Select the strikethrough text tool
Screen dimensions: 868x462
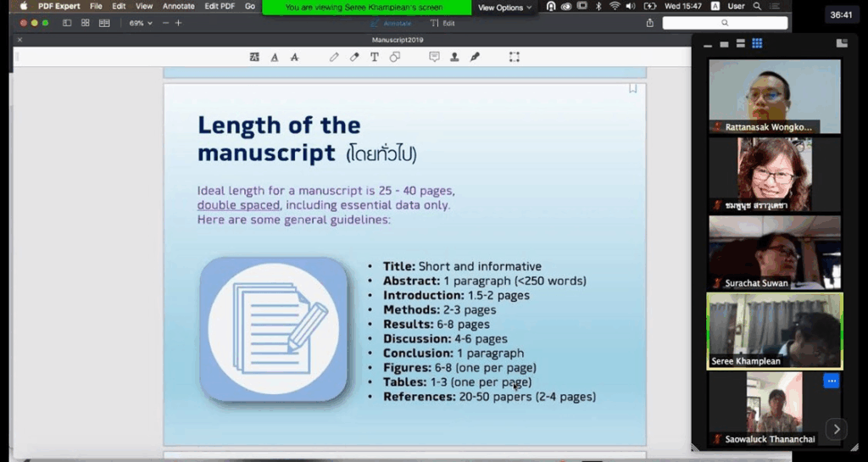coord(294,57)
